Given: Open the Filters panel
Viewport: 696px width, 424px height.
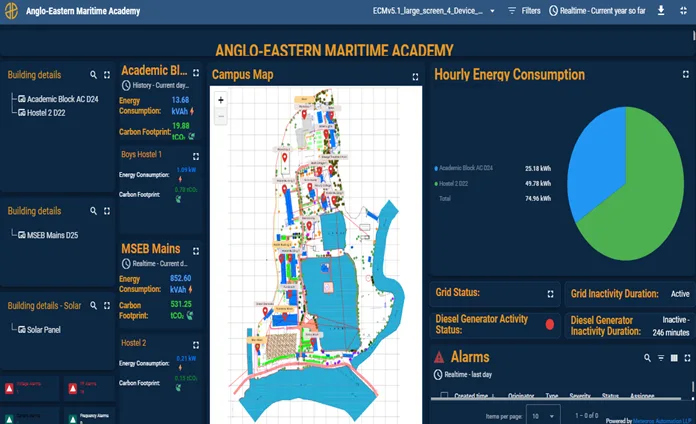Looking at the screenshot, I should pos(524,11).
